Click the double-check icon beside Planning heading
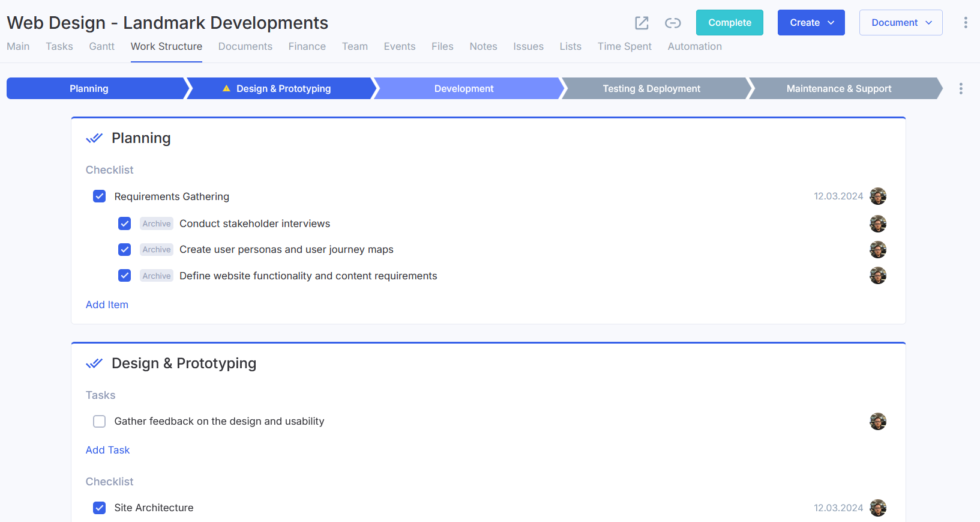This screenshot has height=522, width=980. [x=94, y=139]
